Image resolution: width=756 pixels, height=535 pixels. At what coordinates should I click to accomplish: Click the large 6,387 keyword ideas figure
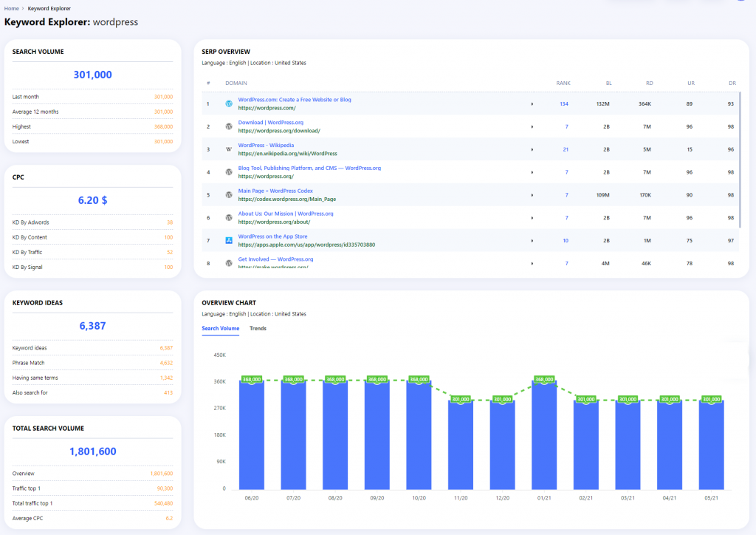pyautogui.click(x=92, y=326)
